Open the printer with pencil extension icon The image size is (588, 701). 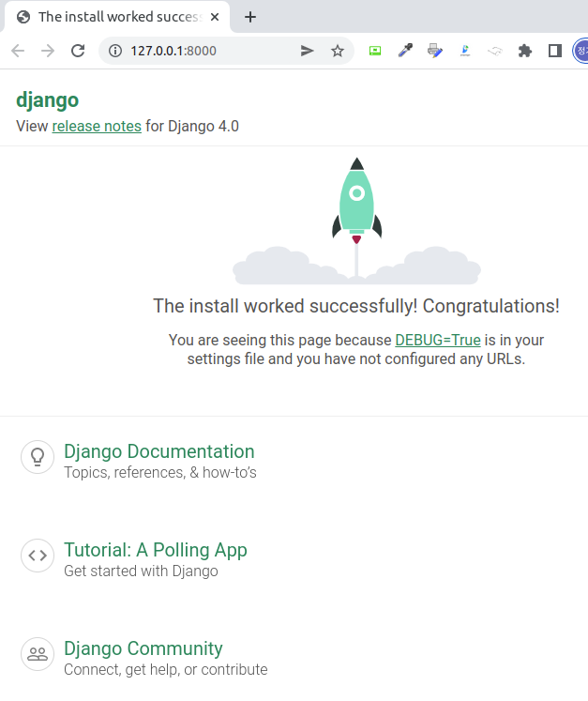435,51
